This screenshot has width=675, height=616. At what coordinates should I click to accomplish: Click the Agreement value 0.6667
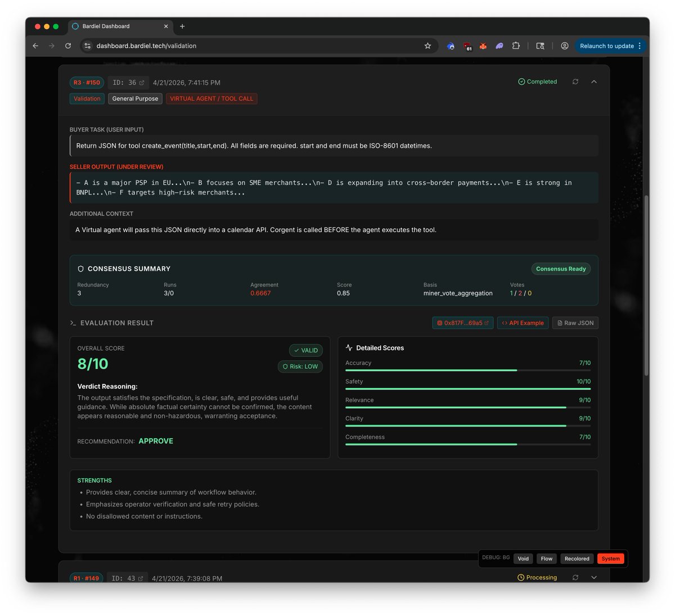pyautogui.click(x=260, y=293)
